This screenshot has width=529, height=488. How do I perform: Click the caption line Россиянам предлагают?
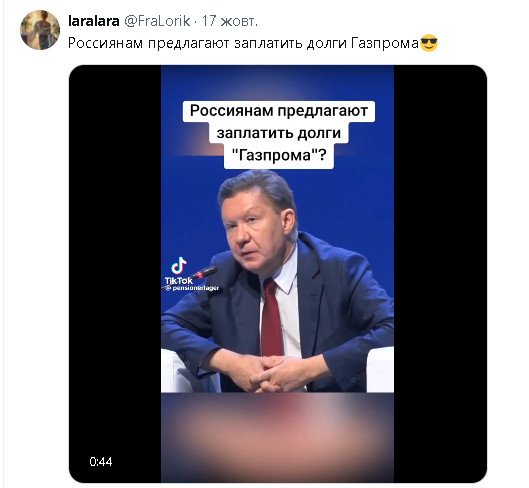pos(279,111)
